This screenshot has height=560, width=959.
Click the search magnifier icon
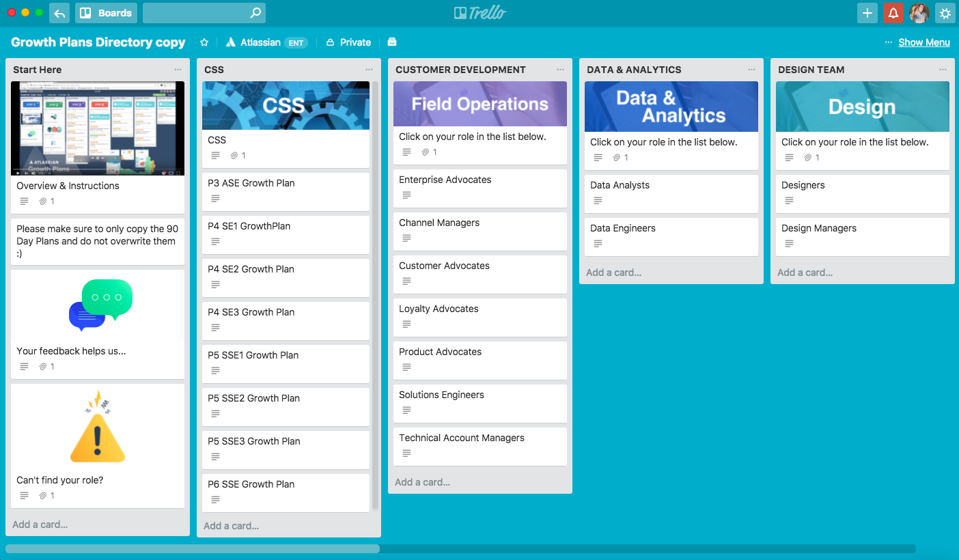(x=255, y=13)
